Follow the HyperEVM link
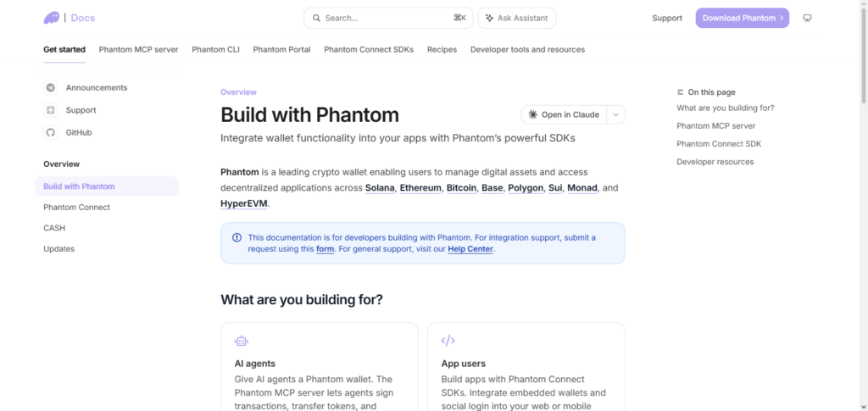This screenshot has width=868, height=411. [244, 203]
